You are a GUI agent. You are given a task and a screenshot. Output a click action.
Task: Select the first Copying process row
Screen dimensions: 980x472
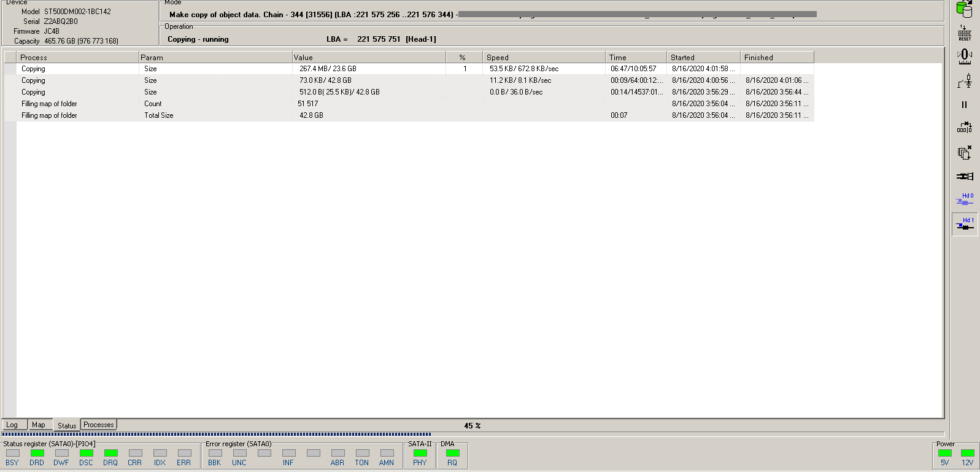coord(409,69)
